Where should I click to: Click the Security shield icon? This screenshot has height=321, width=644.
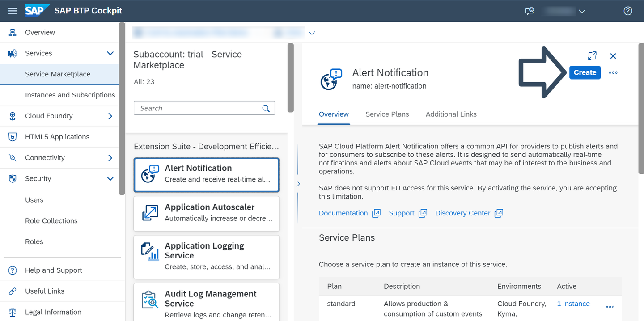13,179
